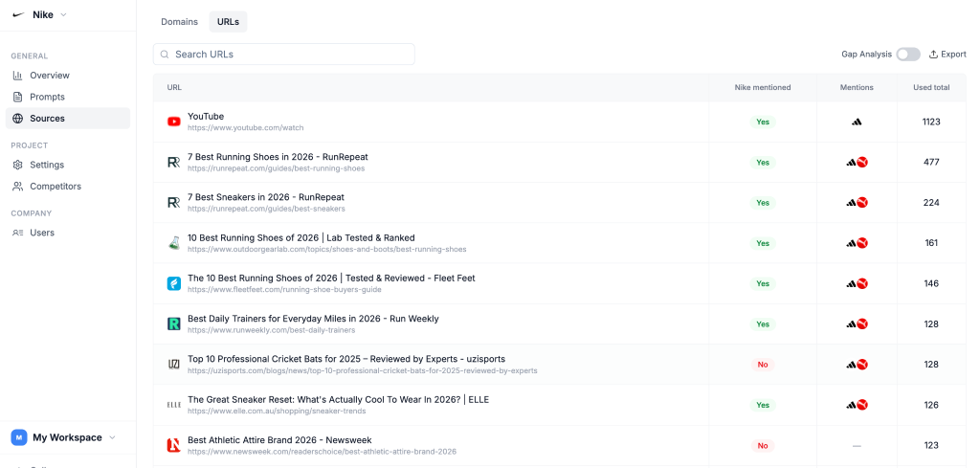The image size is (980, 468).
Task: Click the Sources globe icon
Action: (17, 118)
